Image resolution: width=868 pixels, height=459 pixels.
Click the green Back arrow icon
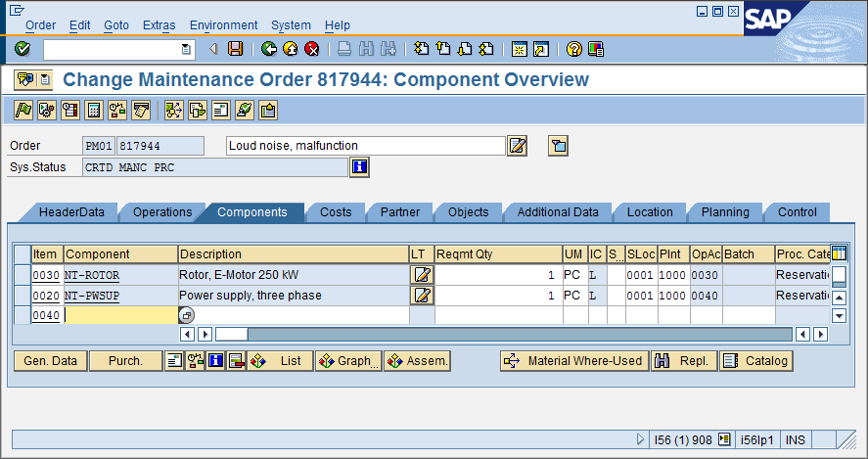coord(269,49)
